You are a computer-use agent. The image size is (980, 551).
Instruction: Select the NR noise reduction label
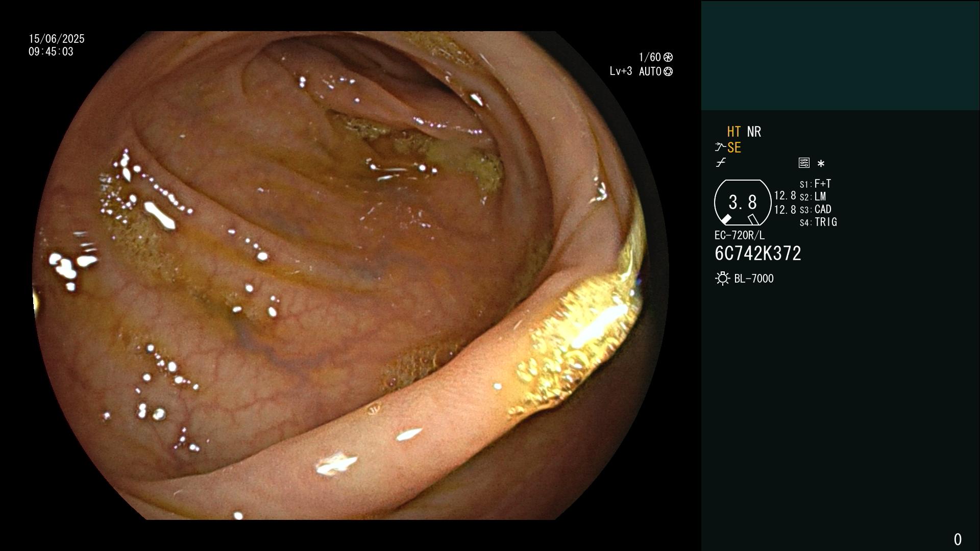coord(754,132)
